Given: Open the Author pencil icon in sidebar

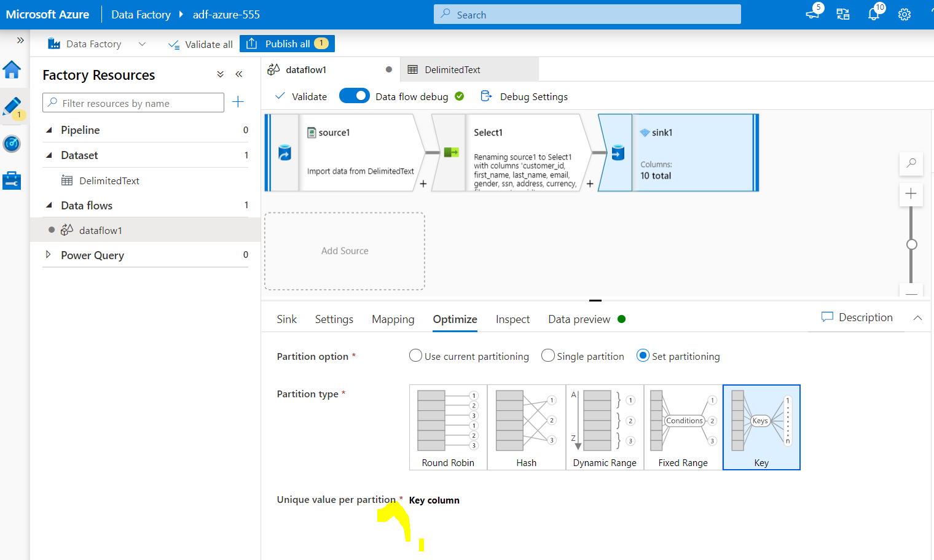Looking at the screenshot, I should (x=12, y=107).
